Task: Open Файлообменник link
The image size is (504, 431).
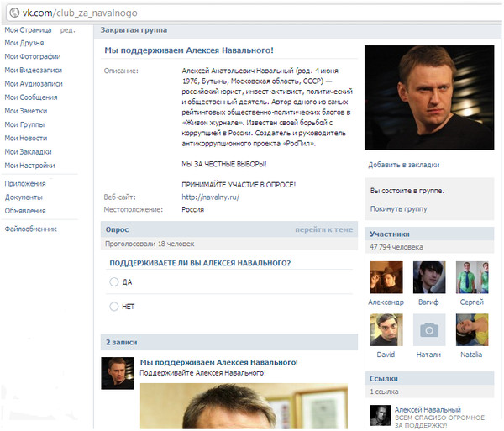Action: (x=30, y=229)
